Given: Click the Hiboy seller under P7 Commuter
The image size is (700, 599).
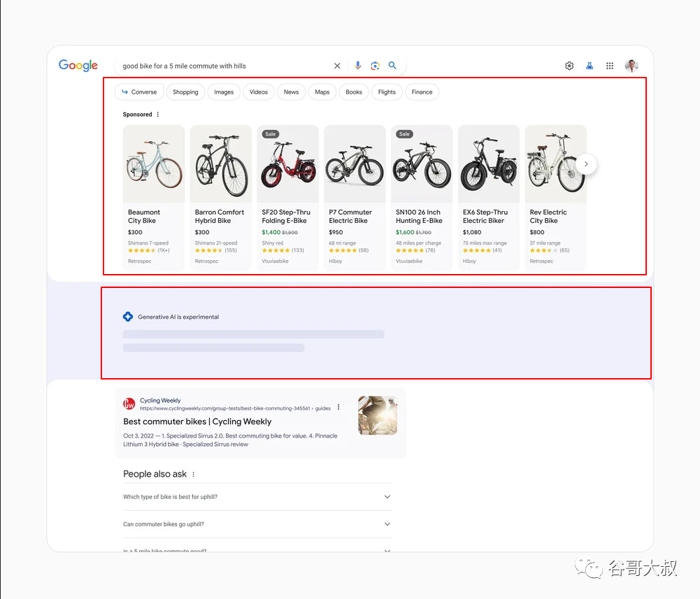Looking at the screenshot, I should click(335, 261).
